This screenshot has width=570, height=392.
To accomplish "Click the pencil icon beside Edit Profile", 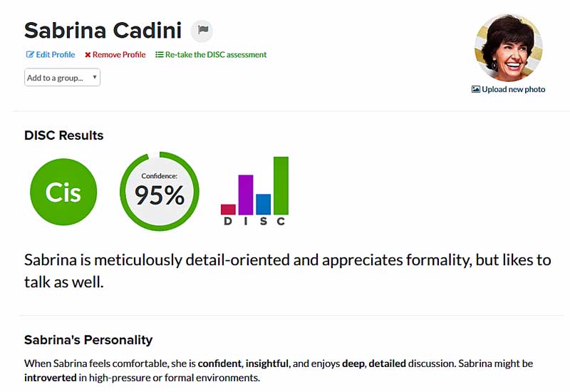I will click(x=30, y=55).
